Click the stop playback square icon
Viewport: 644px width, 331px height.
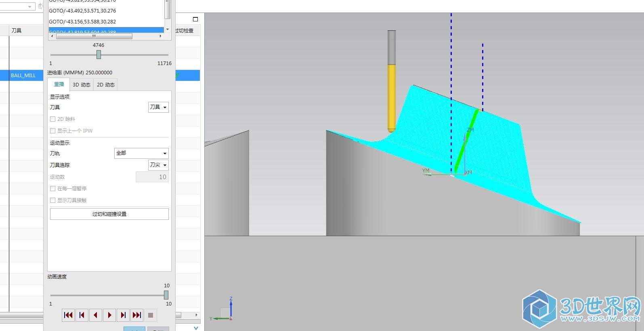tap(151, 315)
